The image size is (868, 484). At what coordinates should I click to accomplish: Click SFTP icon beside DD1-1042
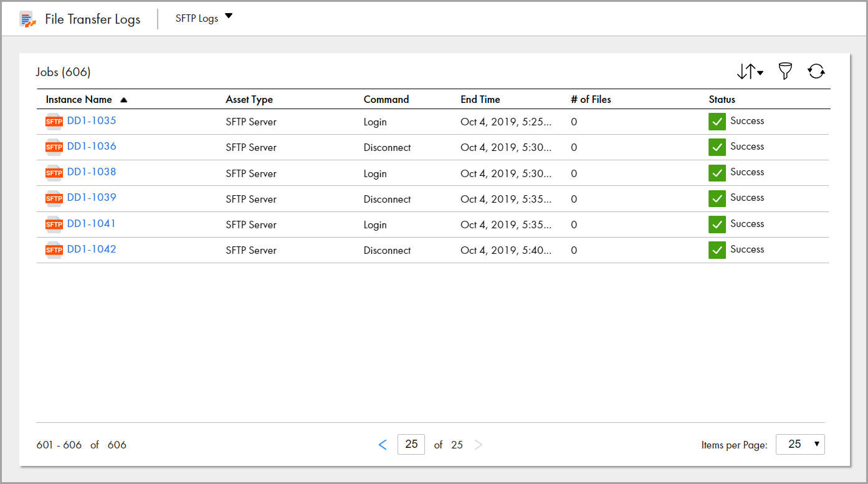coord(54,250)
